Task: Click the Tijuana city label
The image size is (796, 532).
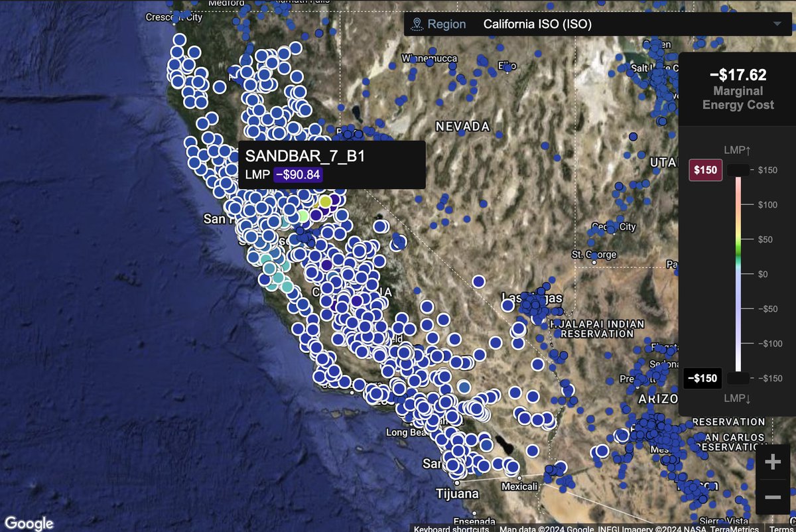Action: pyautogui.click(x=458, y=494)
